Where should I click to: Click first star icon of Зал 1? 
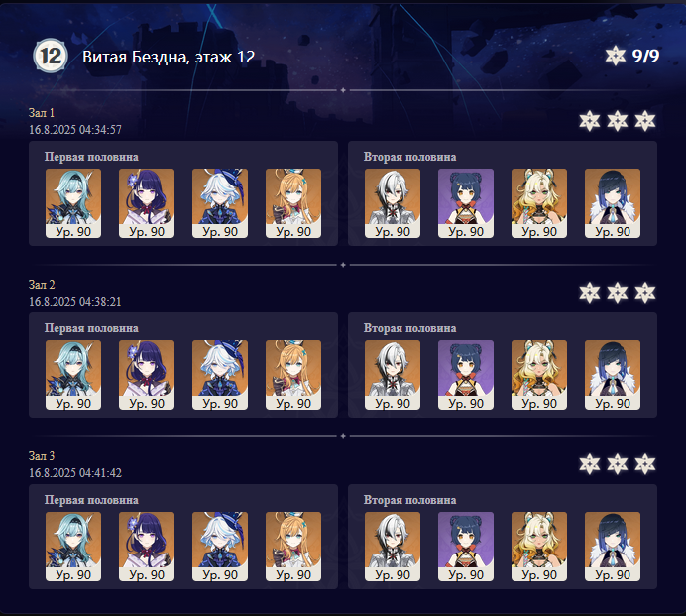click(589, 121)
